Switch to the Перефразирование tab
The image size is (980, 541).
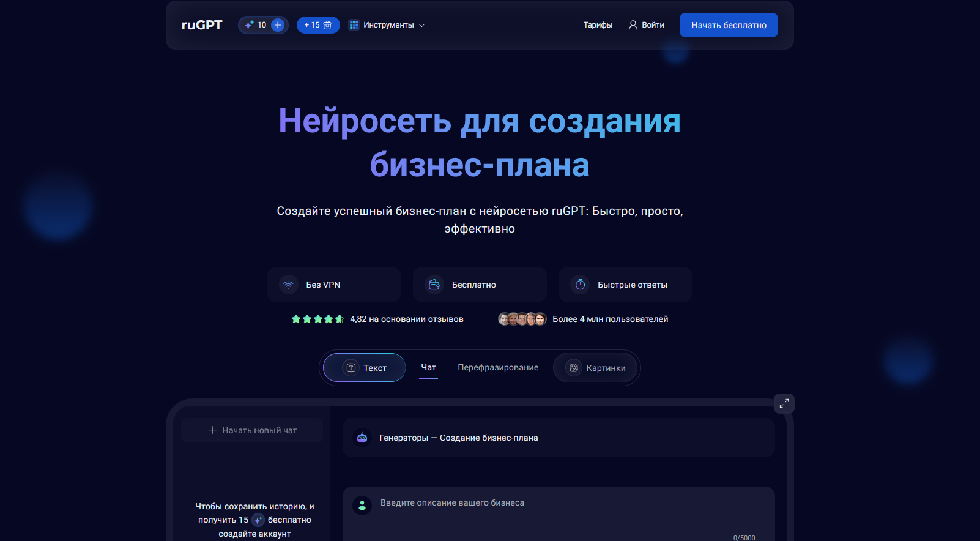498,367
